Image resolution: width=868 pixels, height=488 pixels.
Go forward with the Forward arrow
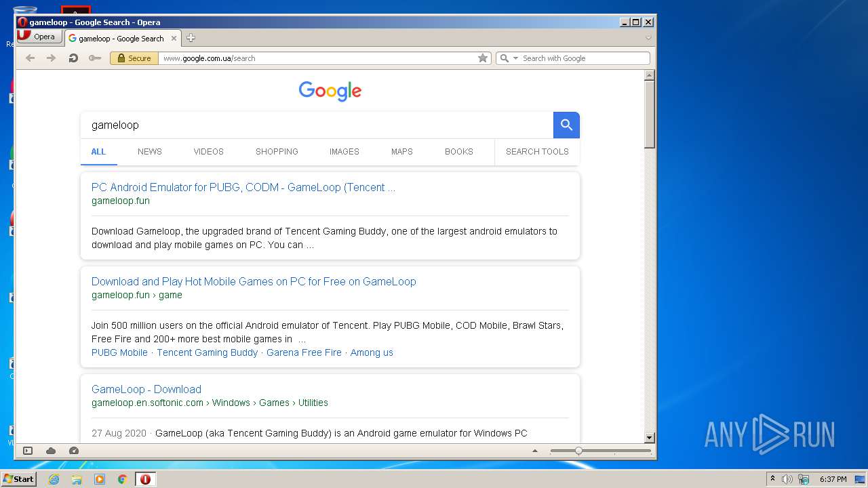(51, 58)
